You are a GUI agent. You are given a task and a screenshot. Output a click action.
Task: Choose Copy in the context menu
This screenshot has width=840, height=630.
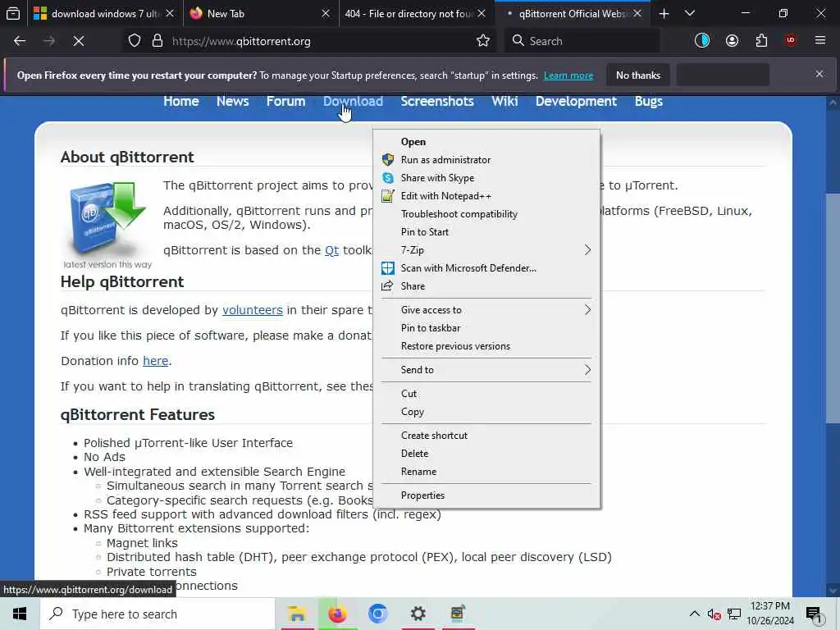tap(486, 412)
